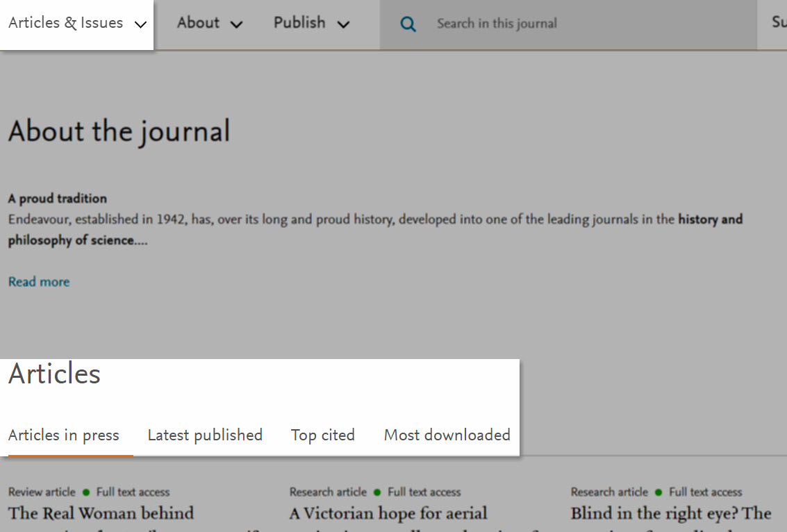Screen dimensions: 787x532
Task: Switch to the Top cited tab
Action: 323,435
